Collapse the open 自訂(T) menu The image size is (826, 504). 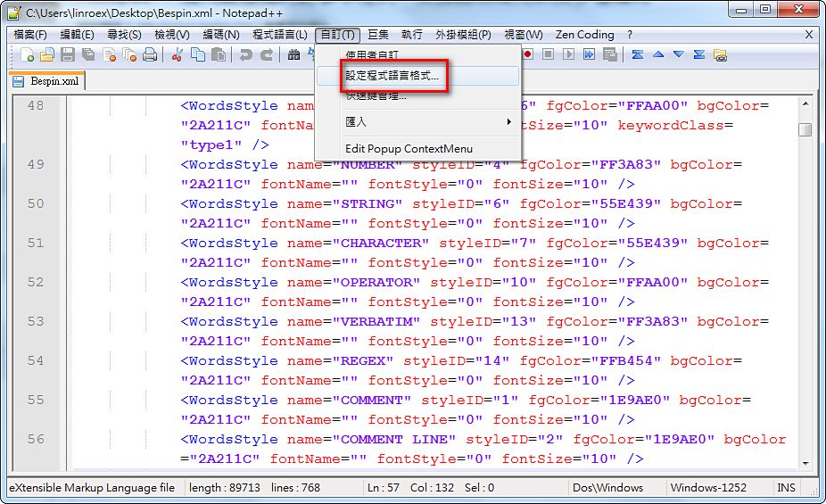pos(338,35)
